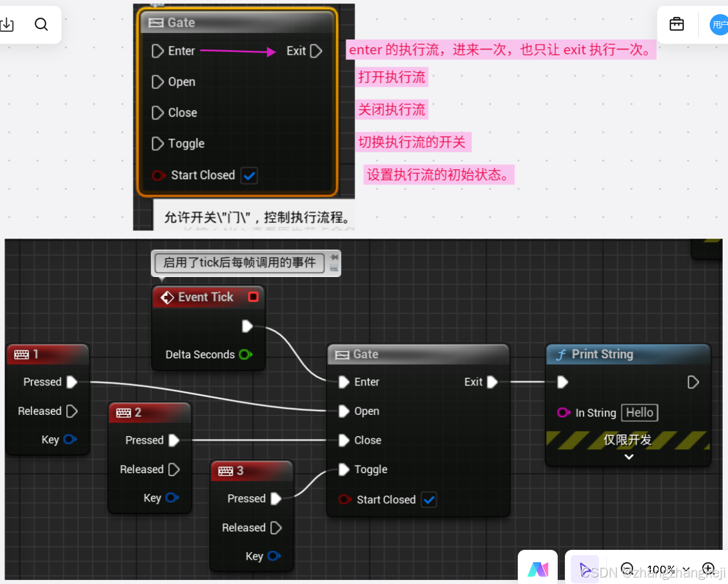Zoom in with the plus magnifier
The image size is (728, 584).
coord(709,569)
